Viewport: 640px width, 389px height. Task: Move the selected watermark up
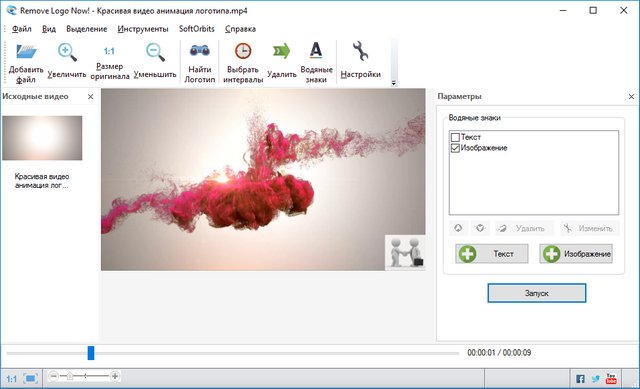point(458,228)
